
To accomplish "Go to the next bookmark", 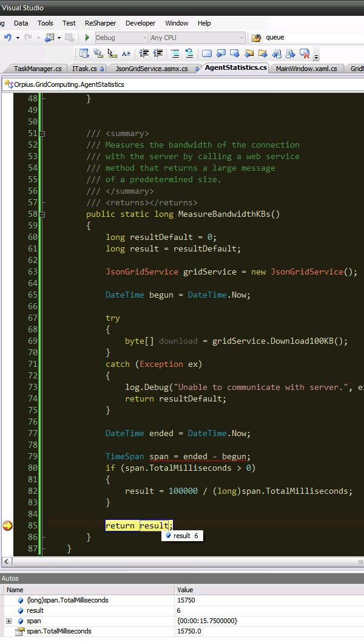I will [x=235, y=53].
